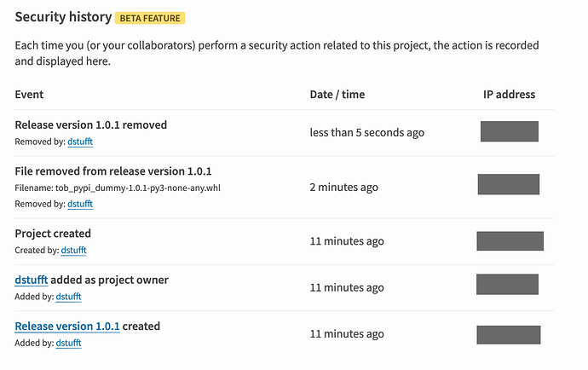Click redacted IP in project owner added row
The image size is (588, 370).
pyautogui.click(x=507, y=284)
